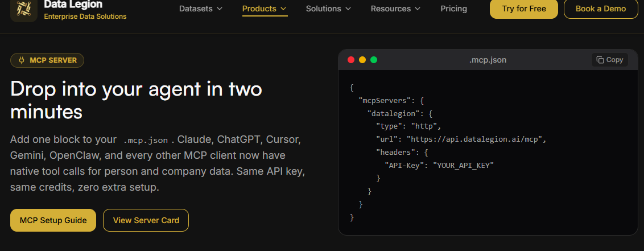Click the Try for Free button

pyautogui.click(x=523, y=9)
